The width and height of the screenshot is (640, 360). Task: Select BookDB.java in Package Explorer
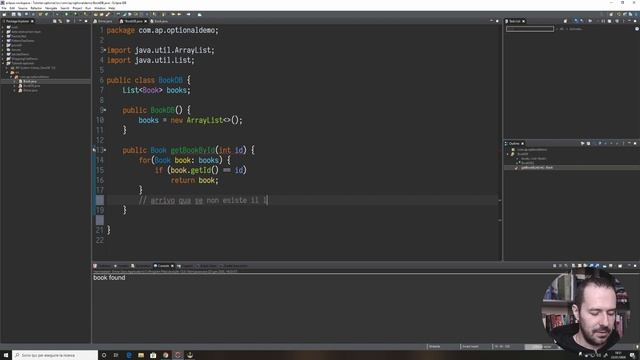31,86
